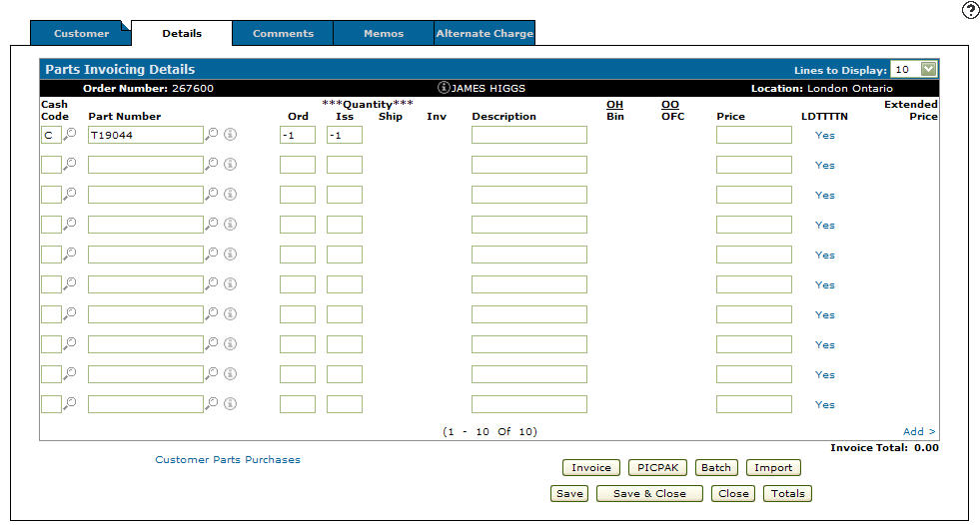Show part info icon in seventh row
The image size is (980, 525).
[230, 314]
